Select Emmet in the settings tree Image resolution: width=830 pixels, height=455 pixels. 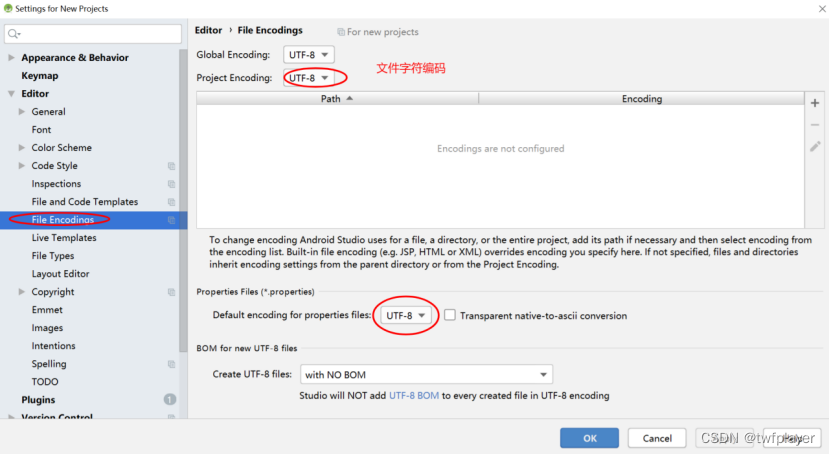pos(47,310)
